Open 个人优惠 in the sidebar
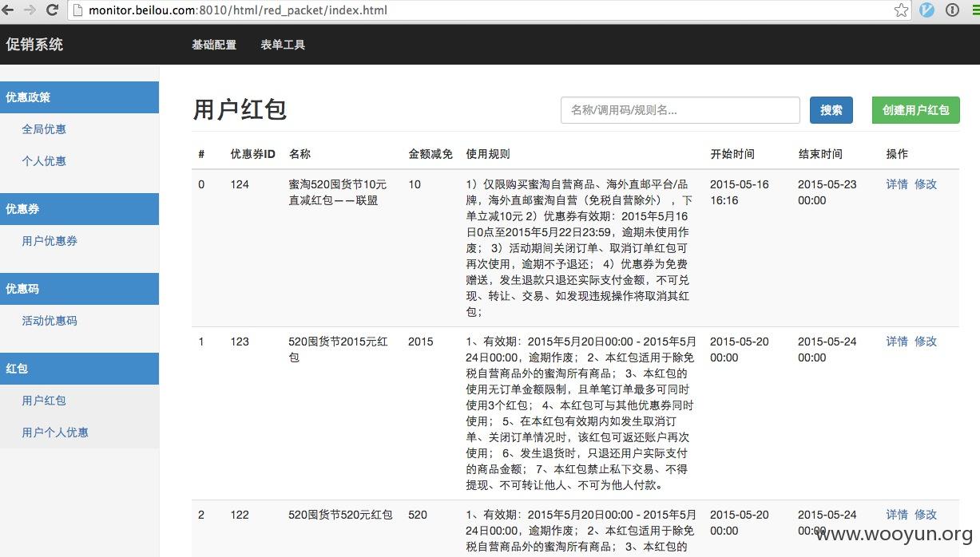 44,161
